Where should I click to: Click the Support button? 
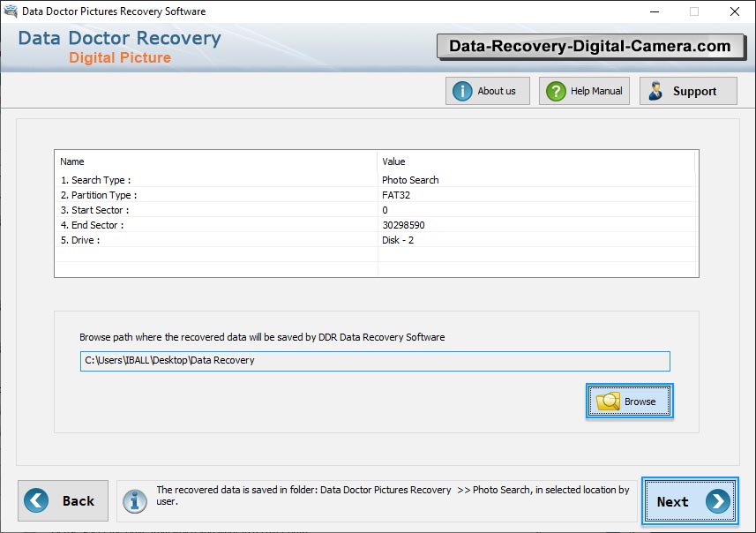(688, 91)
